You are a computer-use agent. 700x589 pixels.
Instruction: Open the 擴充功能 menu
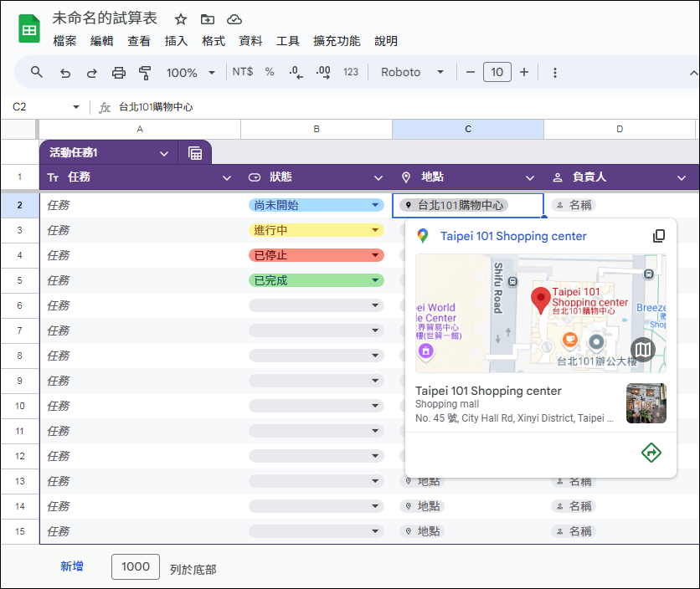tap(337, 41)
